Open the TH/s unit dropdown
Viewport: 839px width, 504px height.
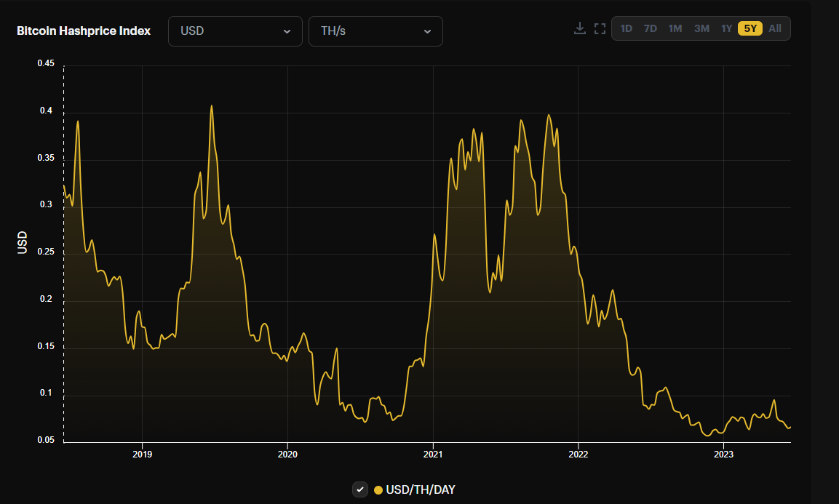click(x=375, y=31)
